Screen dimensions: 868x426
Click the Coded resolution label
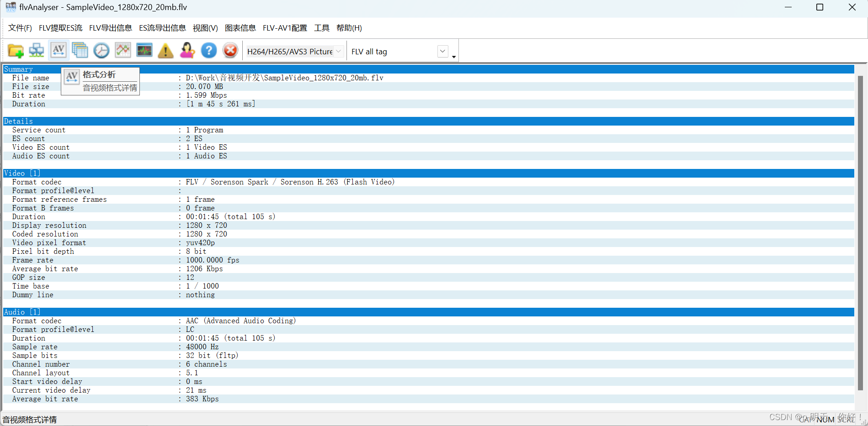45,234
